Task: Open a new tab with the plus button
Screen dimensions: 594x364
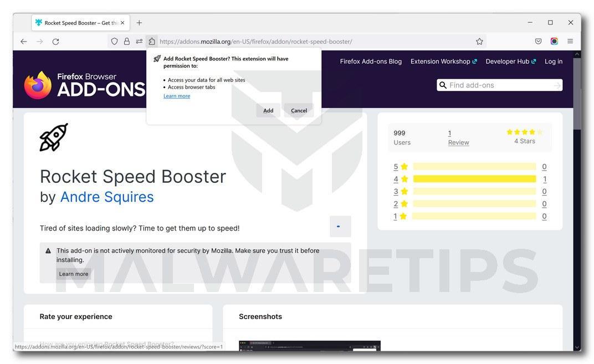Action: coord(139,23)
